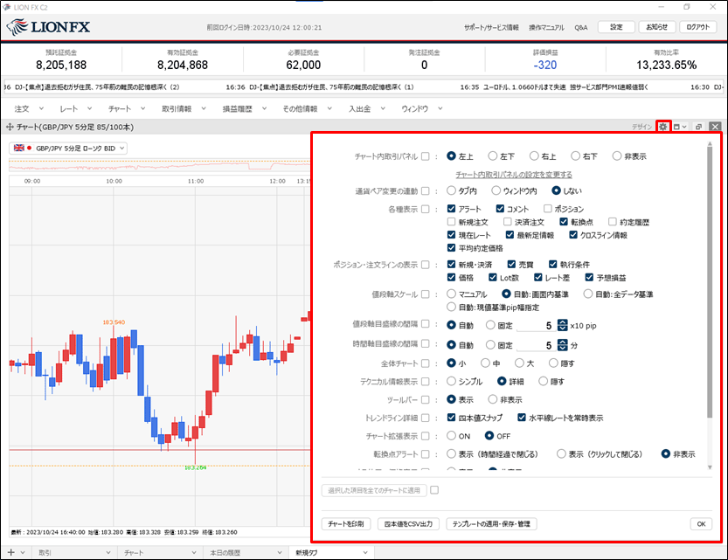728x560 pixels.
Task: Click the LION FX C2 title bar app icon
Action: (x=6, y=7)
